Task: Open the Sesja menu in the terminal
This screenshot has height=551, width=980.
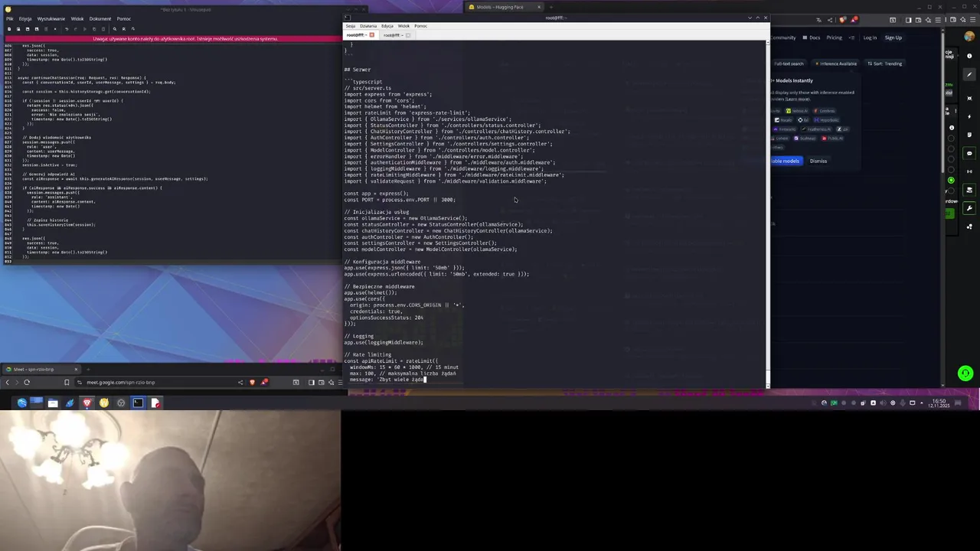Action: [x=351, y=26]
